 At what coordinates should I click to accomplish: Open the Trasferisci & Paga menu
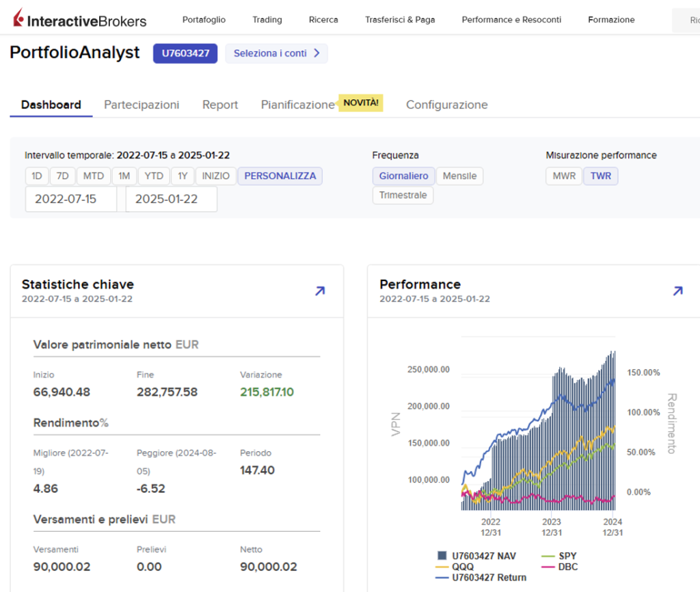tap(400, 20)
